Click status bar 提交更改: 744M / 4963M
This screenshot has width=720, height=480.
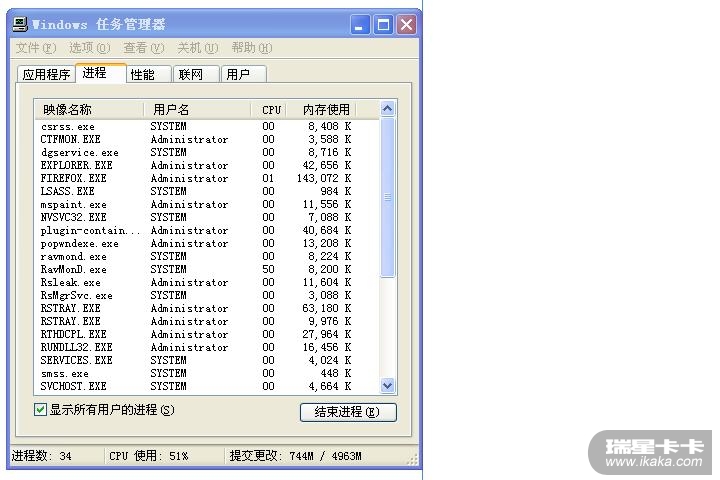coord(295,456)
